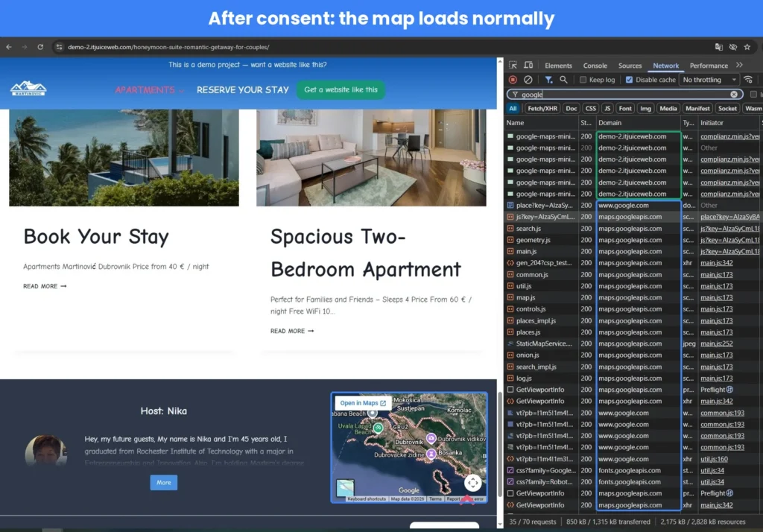Select the CSS filter chip
This screenshot has height=532, width=763.
(x=590, y=109)
